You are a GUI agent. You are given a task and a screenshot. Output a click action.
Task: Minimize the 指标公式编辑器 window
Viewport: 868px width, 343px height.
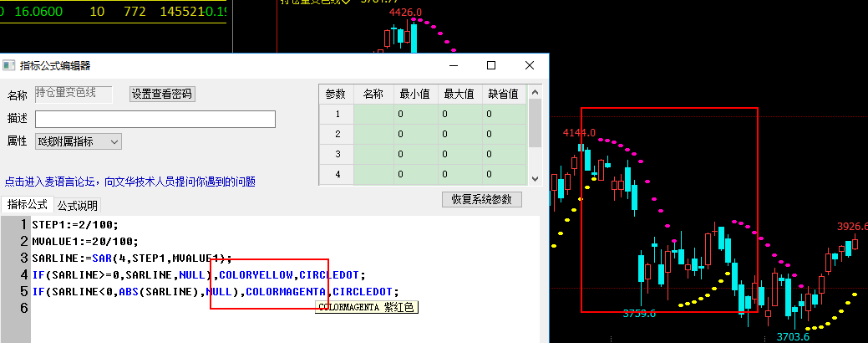[x=453, y=65]
